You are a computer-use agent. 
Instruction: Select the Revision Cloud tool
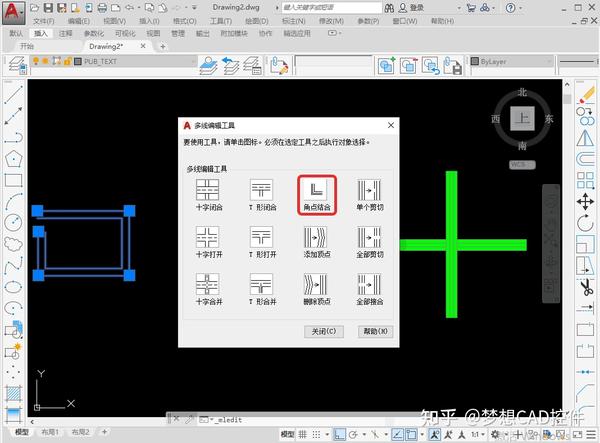[13, 244]
